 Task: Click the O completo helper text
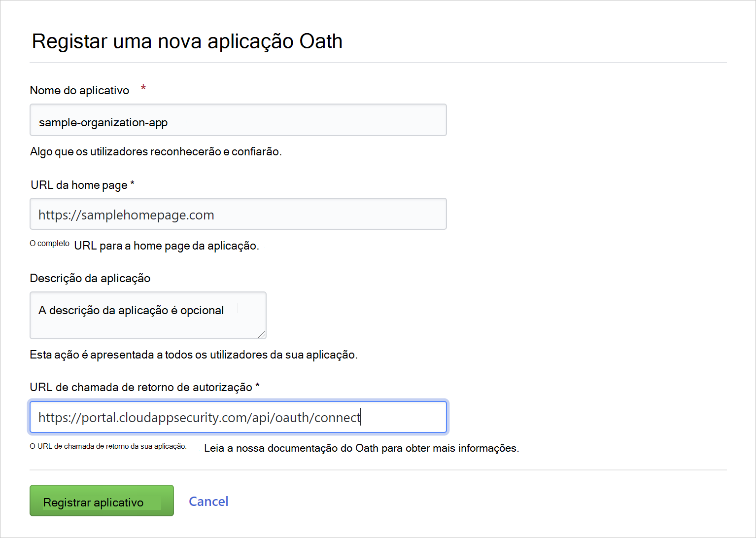pyautogui.click(x=49, y=243)
